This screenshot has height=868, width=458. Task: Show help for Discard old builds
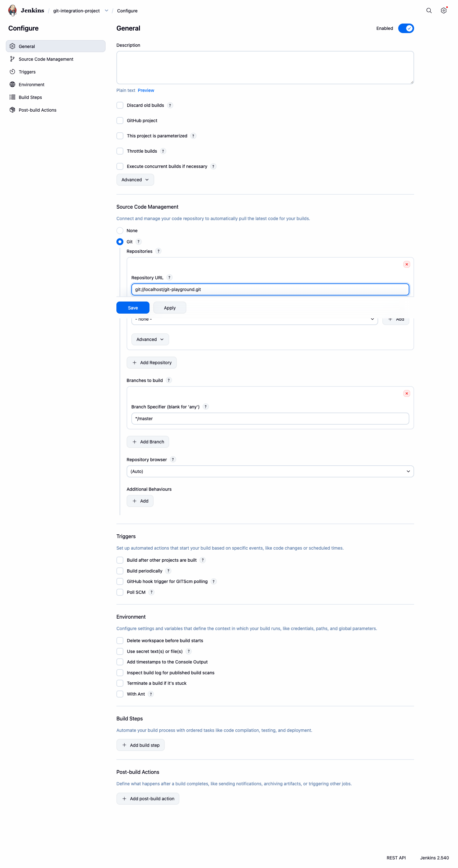coord(170,105)
